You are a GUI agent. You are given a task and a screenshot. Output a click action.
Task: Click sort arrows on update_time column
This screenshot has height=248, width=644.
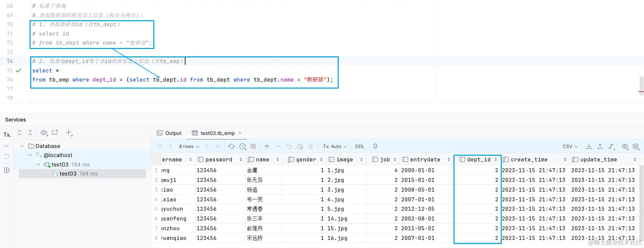(635, 159)
